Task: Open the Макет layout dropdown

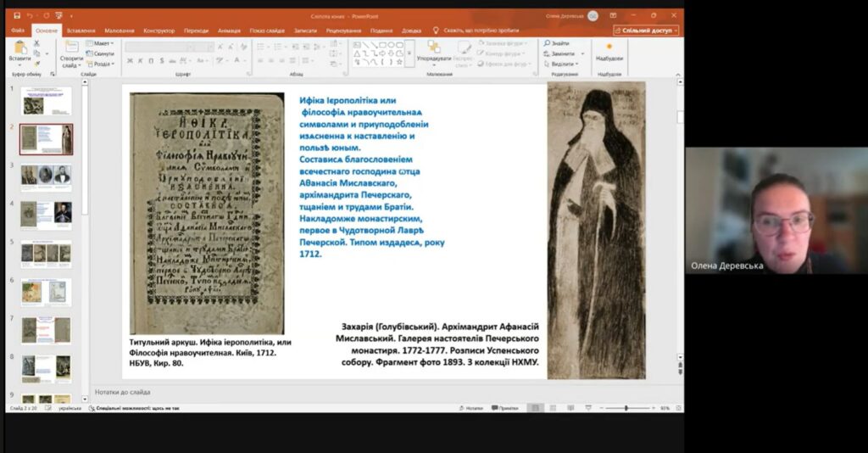Action: point(100,43)
